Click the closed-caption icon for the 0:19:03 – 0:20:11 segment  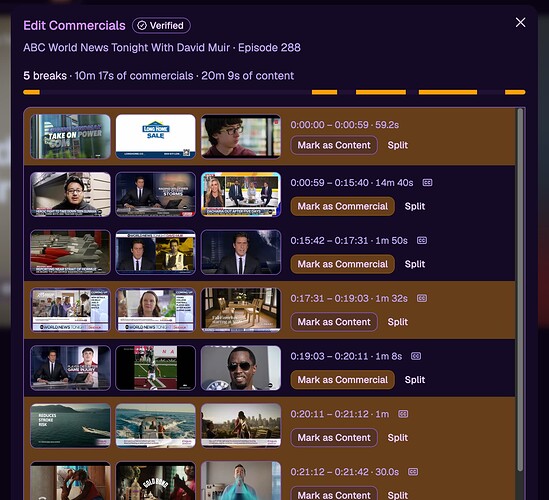(416, 356)
